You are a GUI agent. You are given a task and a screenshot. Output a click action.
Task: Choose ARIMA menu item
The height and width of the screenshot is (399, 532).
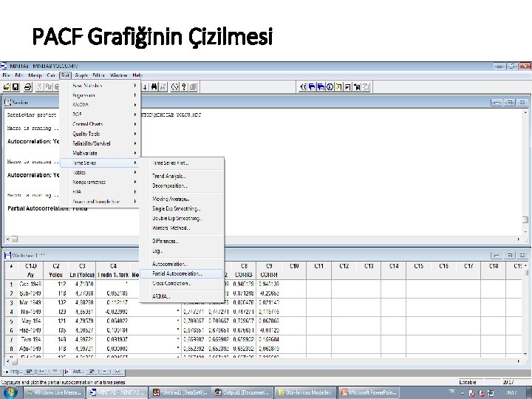182,296
